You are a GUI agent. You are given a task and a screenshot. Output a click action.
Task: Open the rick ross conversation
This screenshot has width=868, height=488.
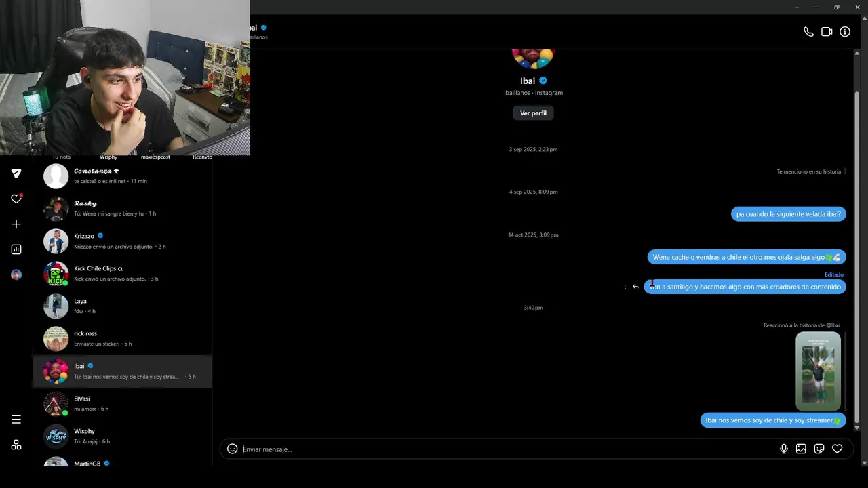pos(122,339)
